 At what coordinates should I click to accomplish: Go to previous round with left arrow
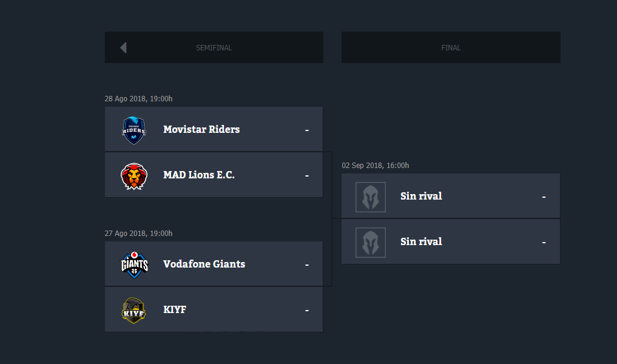click(x=123, y=47)
